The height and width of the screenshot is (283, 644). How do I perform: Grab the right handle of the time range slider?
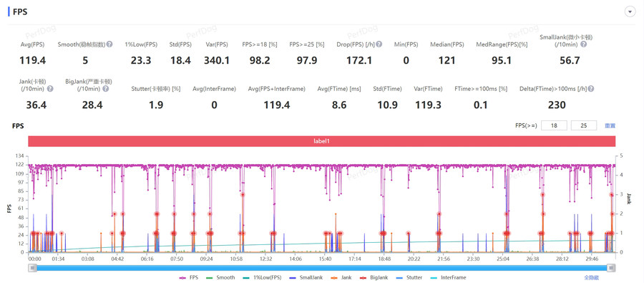point(611,268)
